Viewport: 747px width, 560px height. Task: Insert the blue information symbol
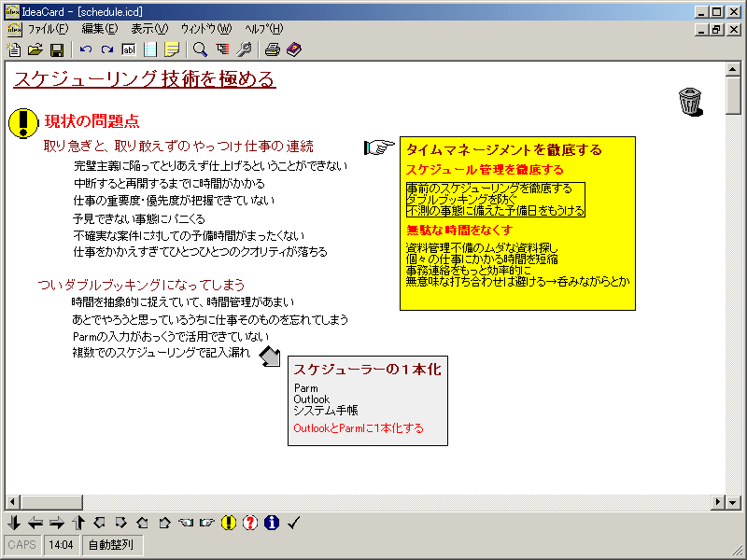(272, 523)
